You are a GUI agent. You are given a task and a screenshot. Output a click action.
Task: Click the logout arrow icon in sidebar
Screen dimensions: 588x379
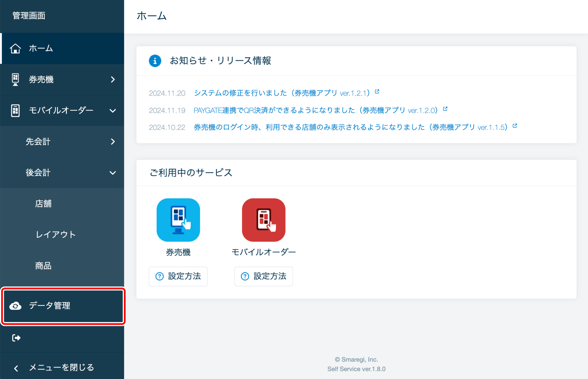[x=16, y=338]
